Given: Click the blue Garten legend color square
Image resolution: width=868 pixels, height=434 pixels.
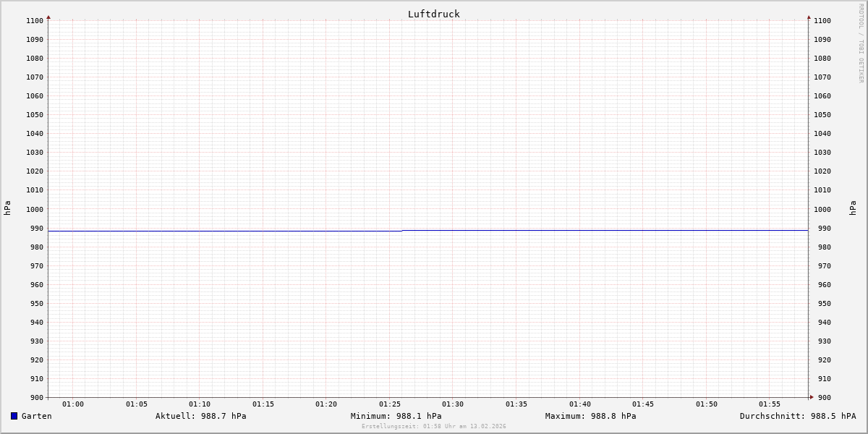Looking at the screenshot, I should click(x=14, y=416).
